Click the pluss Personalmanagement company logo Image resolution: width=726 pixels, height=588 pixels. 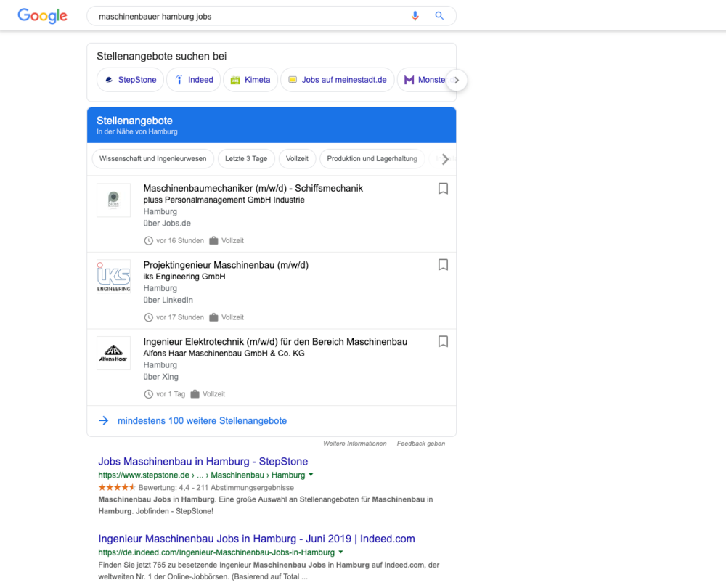click(113, 200)
